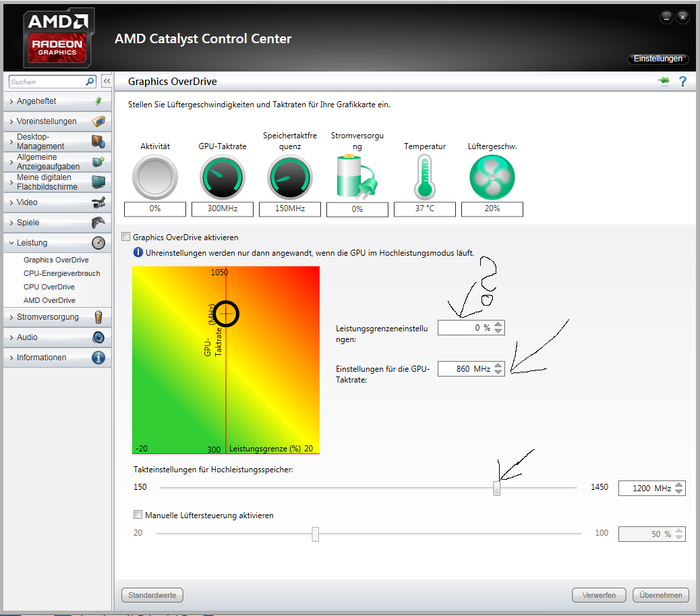This screenshot has height=616, width=700.
Task: Collapse the Leistung section
Action: coord(57,243)
